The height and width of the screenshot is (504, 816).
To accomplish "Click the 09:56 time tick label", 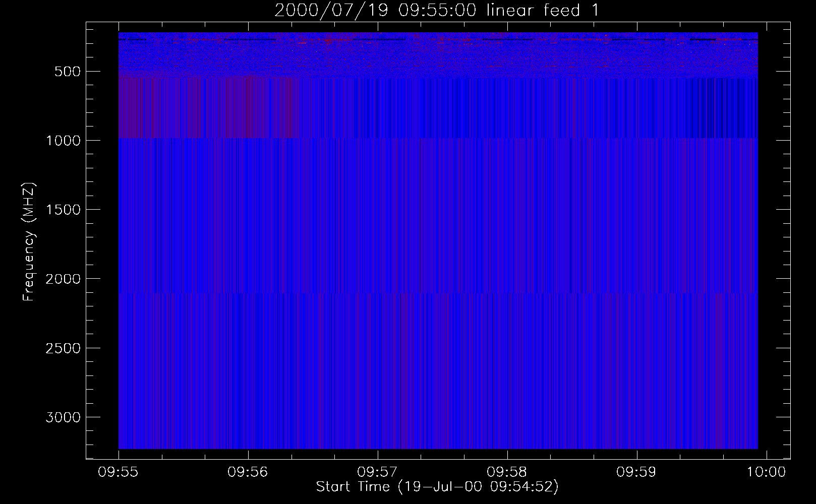I will pos(248,472).
